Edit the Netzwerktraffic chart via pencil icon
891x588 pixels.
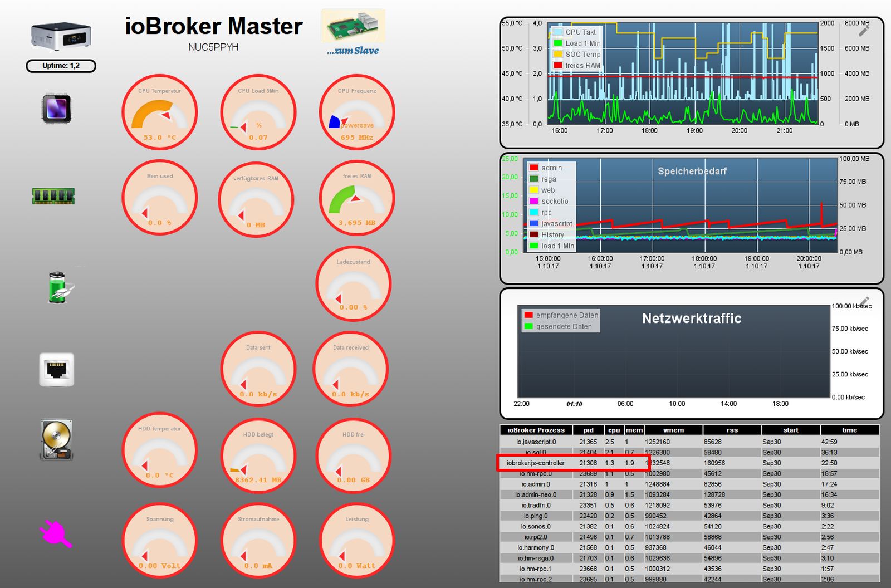pyautogui.click(x=864, y=301)
